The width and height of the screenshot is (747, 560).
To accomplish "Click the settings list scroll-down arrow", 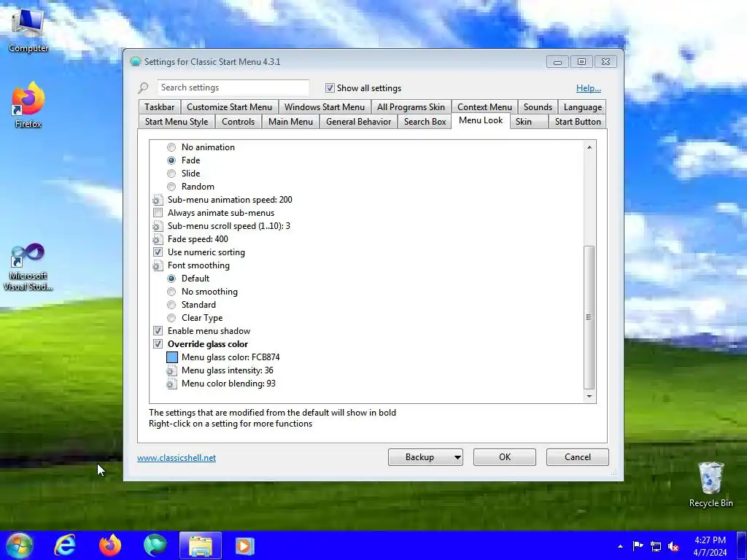I will 589,396.
